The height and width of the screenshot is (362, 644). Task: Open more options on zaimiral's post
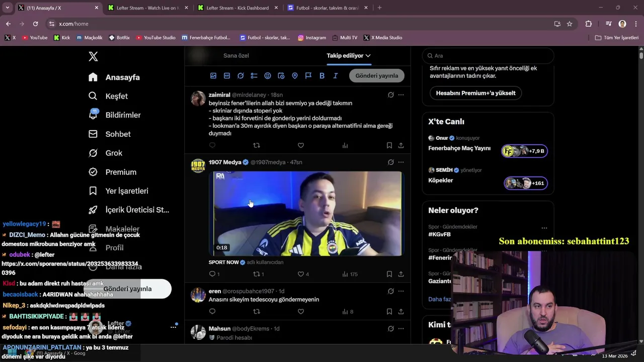[401, 95]
